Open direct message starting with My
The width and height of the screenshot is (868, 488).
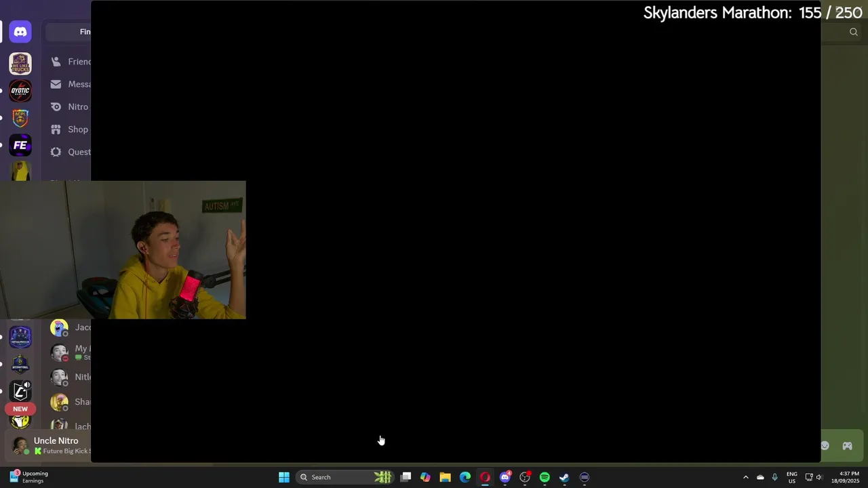coord(71,352)
